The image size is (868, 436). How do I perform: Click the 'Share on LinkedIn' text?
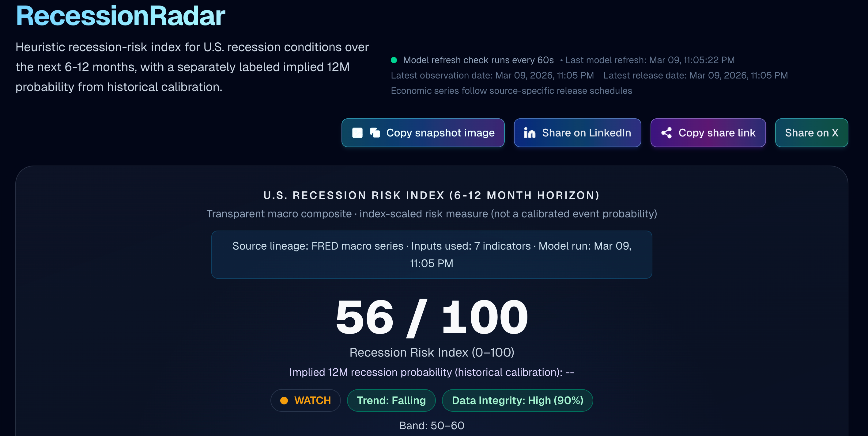(586, 133)
